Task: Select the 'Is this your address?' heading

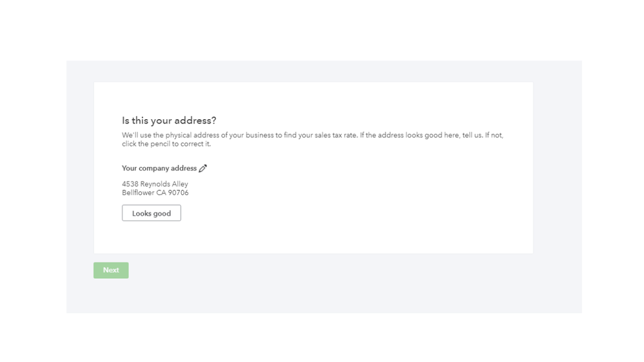Action: tap(169, 120)
